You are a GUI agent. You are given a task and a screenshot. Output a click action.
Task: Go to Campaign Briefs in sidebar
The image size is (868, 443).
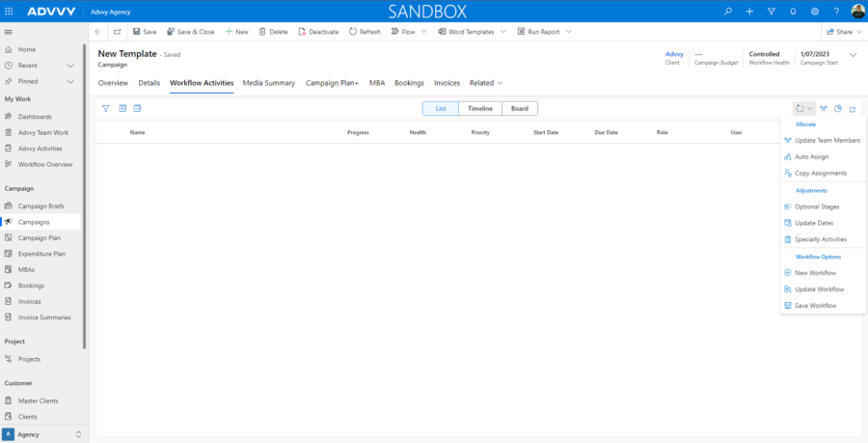(x=41, y=206)
